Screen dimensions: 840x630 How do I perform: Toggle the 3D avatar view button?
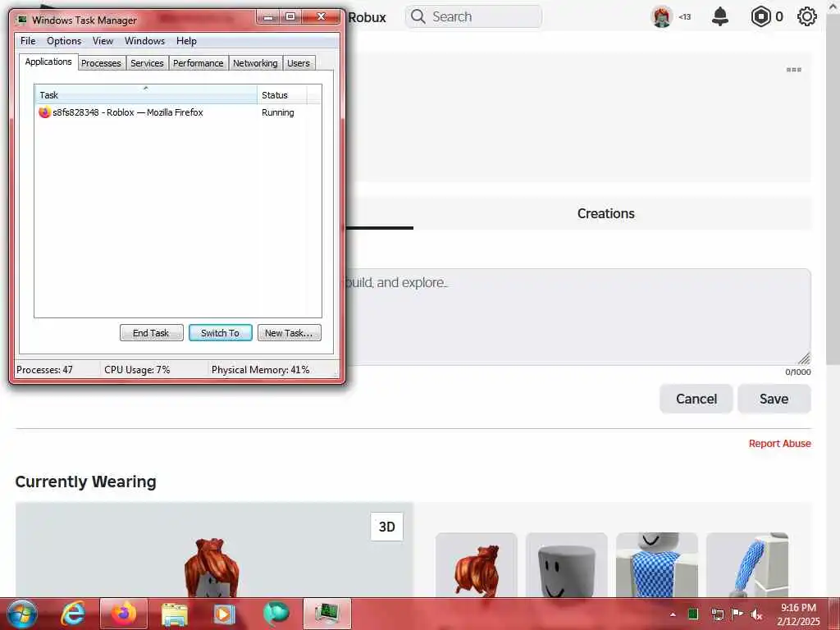coord(387,527)
